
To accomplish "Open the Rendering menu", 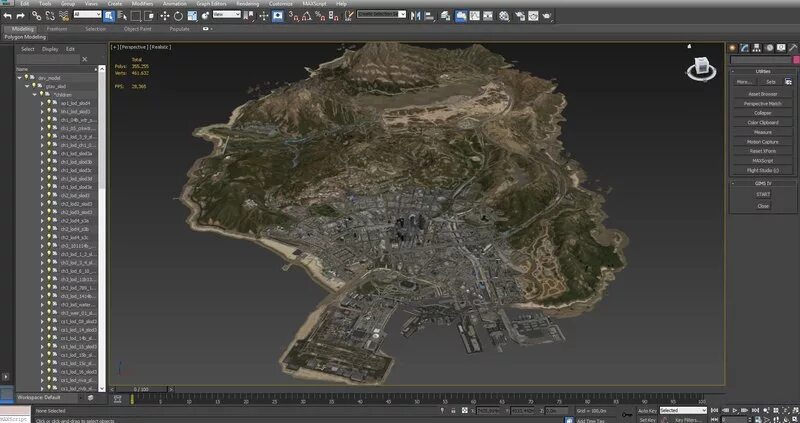I will pos(247,4).
